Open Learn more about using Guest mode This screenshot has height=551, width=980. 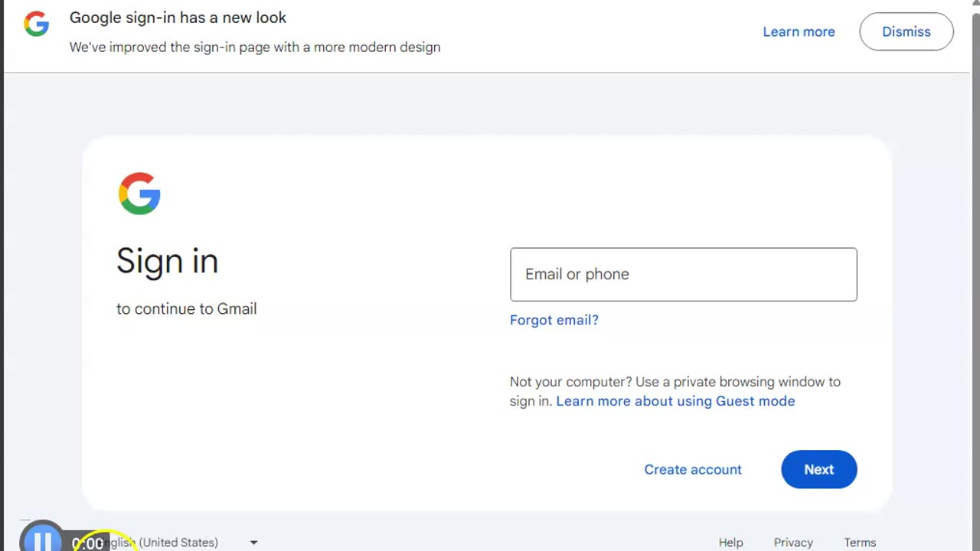[675, 401]
